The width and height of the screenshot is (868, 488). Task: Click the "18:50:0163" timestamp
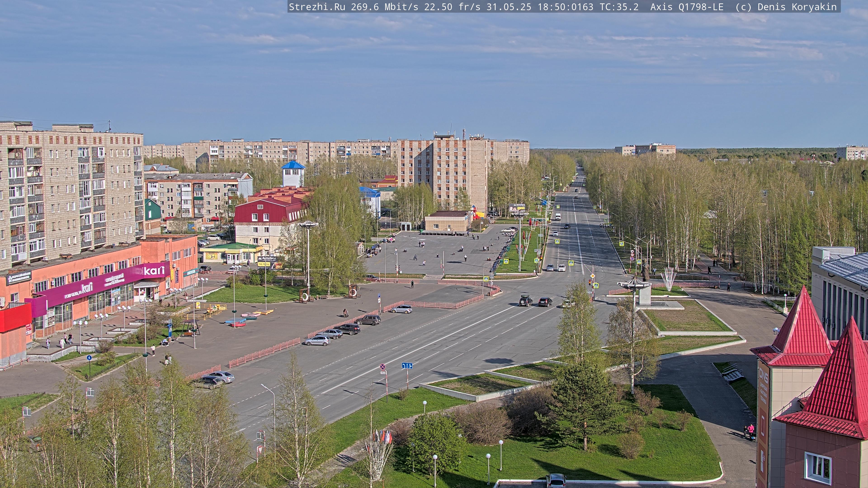point(565,7)
